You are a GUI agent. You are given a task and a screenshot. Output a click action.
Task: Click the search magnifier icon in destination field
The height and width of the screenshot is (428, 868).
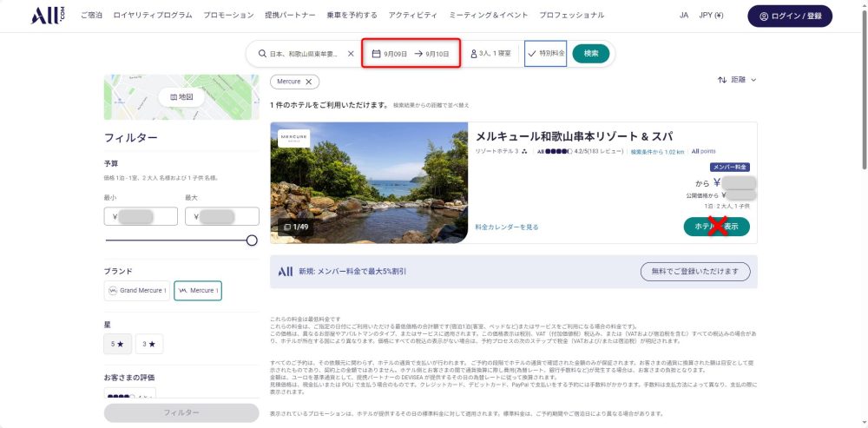(x=262, y=54)
